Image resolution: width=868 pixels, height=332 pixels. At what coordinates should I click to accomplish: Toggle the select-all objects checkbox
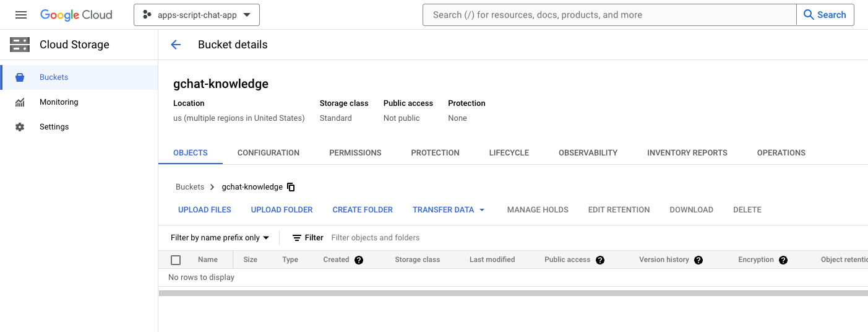(176, 260)
